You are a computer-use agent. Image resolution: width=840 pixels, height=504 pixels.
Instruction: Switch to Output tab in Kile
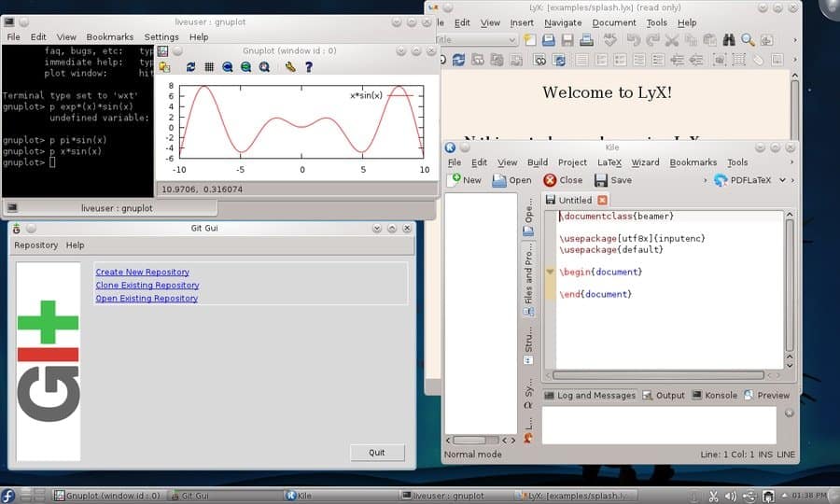point(664,396)
